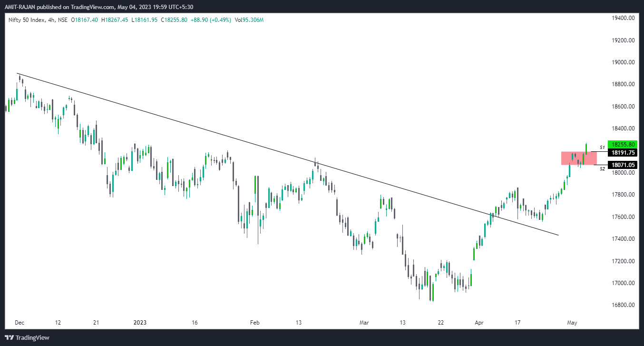Click the +88.90 (+0.49%) change value
644x346 pixels.
pos(212,20)
